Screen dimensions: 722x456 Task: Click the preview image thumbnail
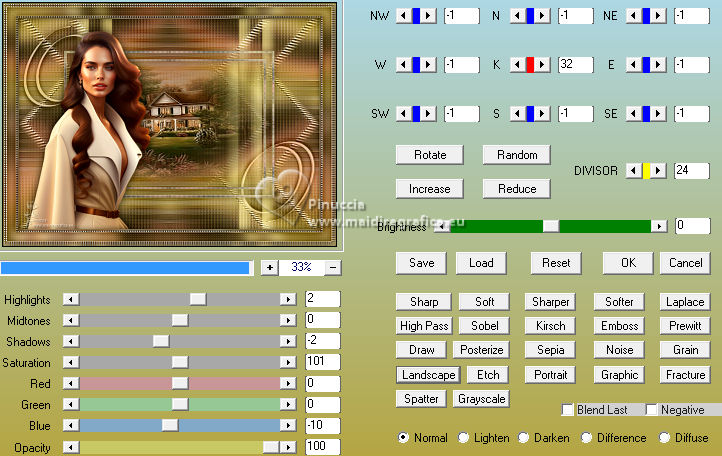pos(170,124)
